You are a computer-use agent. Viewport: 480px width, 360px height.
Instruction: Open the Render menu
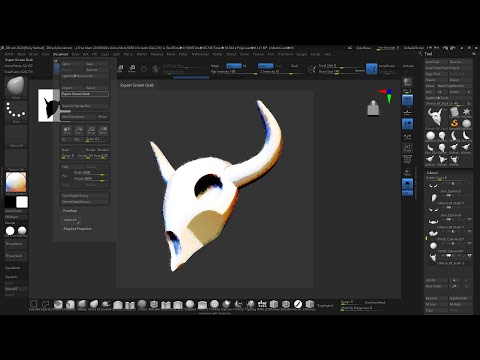[x=217, y=54]
